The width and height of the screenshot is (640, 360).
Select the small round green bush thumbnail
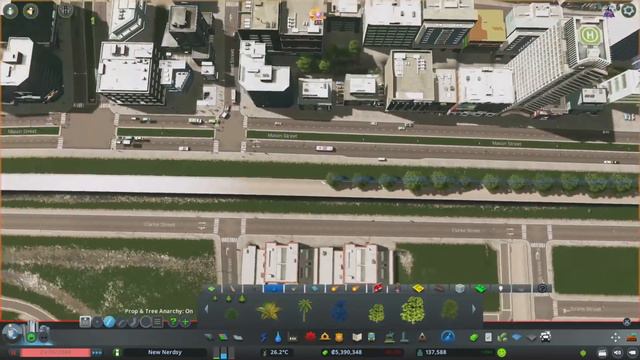231,314
